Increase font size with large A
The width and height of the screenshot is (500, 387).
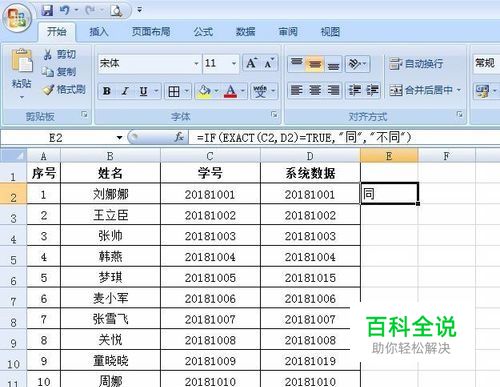251,63
